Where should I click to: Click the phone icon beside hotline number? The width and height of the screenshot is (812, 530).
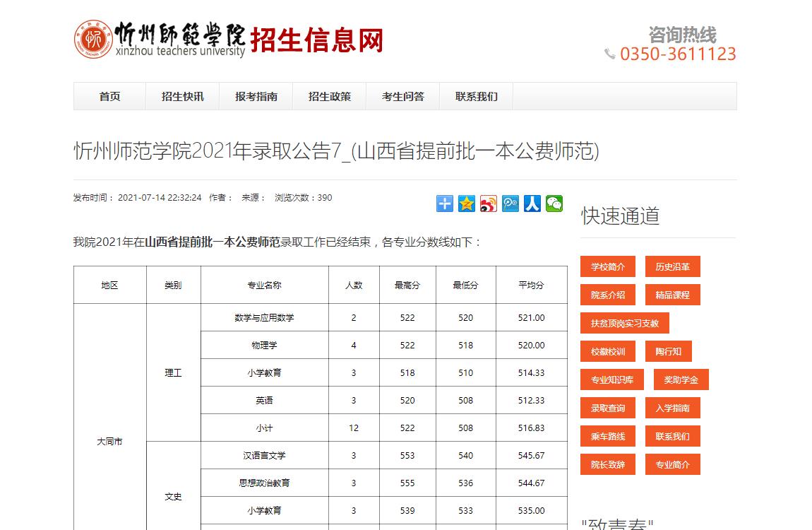(610, 54)
